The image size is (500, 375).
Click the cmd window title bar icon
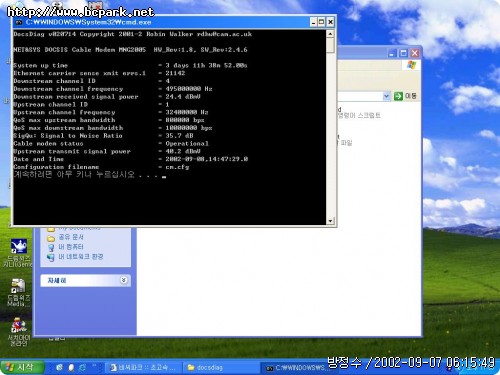19,22
